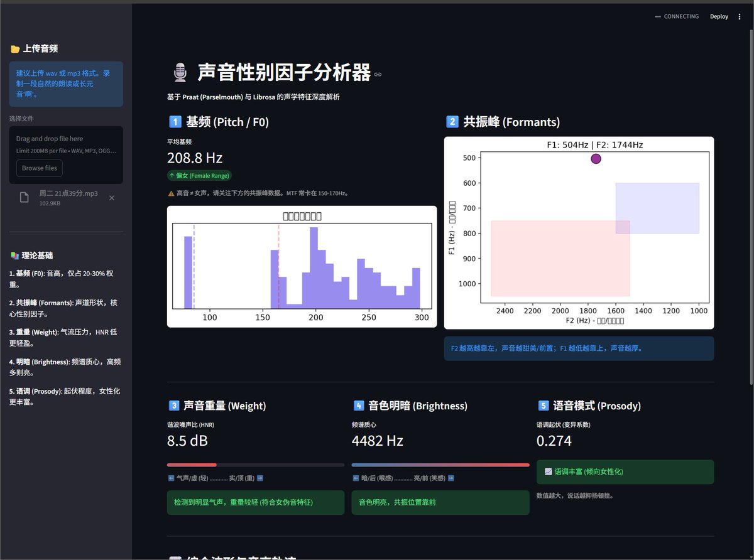The height and width of the screenshot is (560, 754).
Task: Click the 声音性别因子分析器 heading
Action: (x=284, y=73)
